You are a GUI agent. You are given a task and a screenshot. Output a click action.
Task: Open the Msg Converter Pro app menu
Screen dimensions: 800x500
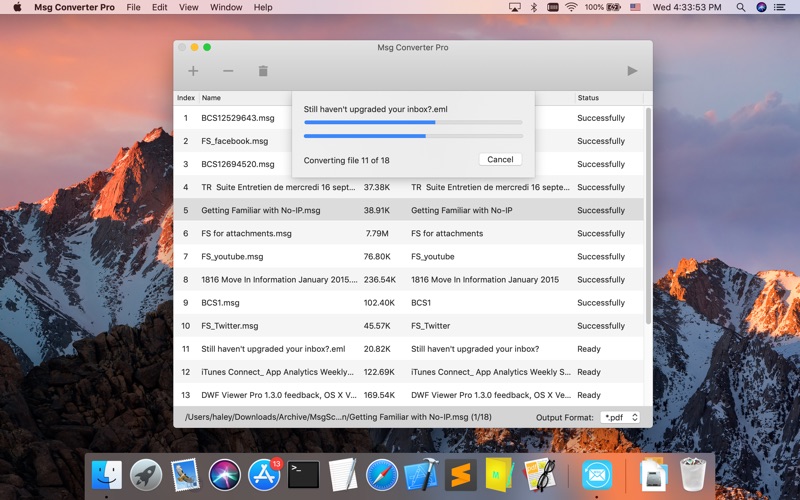tap(74, 7)
